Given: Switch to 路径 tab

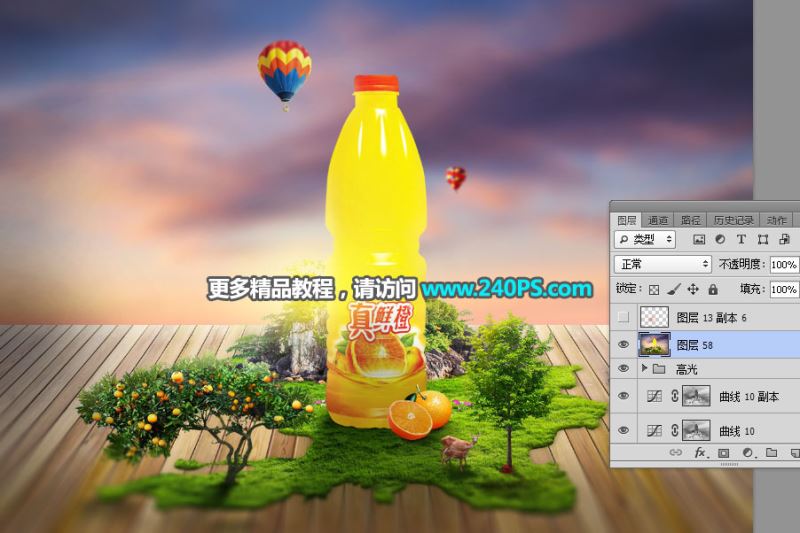Looking at the screenshot, I should pos(690,220).
